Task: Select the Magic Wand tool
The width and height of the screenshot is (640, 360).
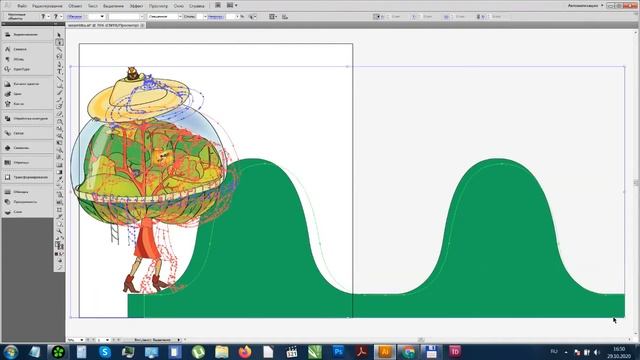Action: tap(59, 49)
